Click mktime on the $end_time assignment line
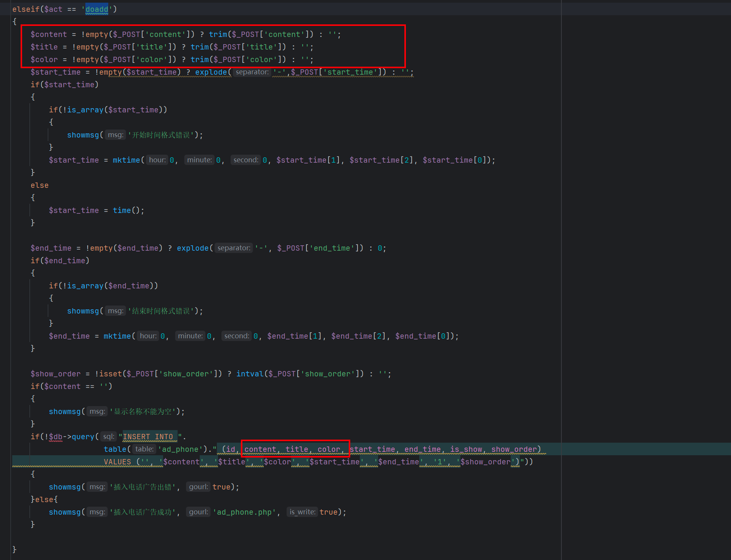 [x=117, y=336]
